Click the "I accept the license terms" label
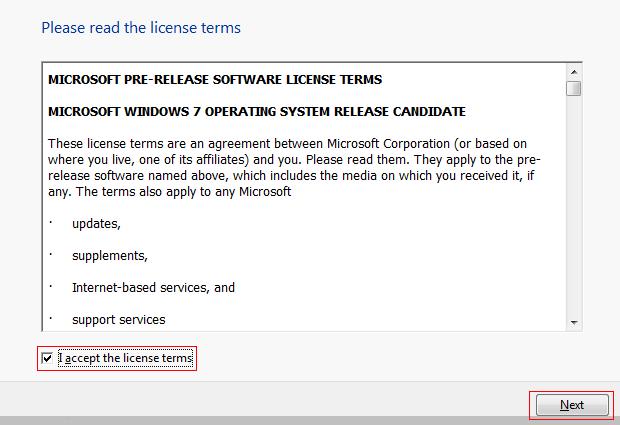 (125, 358)
